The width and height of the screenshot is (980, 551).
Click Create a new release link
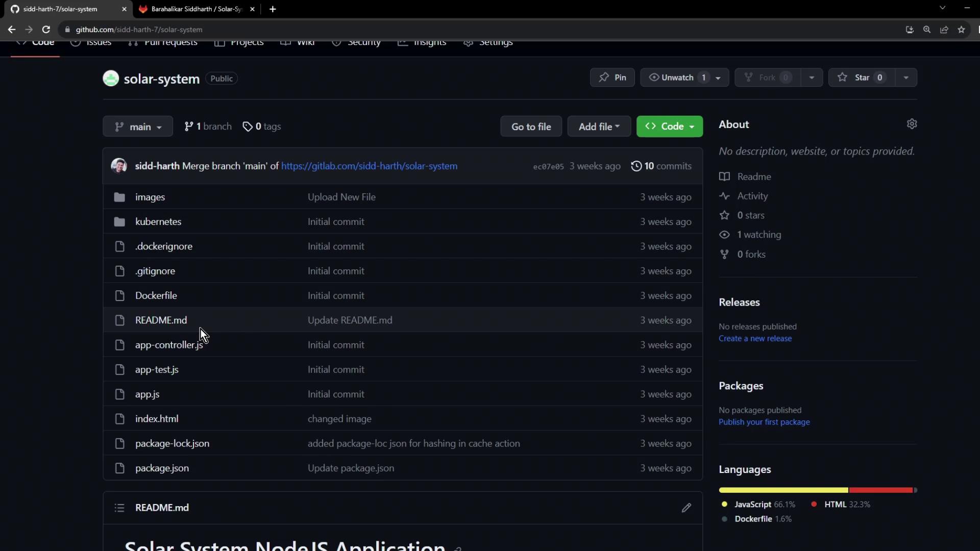[755, 338]
